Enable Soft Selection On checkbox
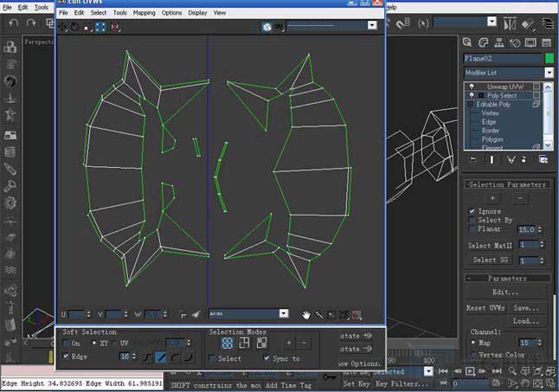The height and width of the screenshot is (392, 559). point(66,343)
